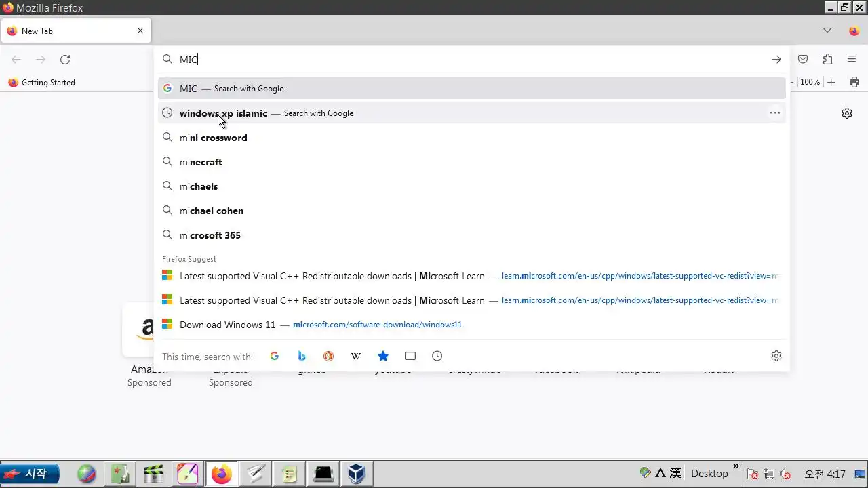Open the globe browser taskbar icon

(x=87, y=474)
